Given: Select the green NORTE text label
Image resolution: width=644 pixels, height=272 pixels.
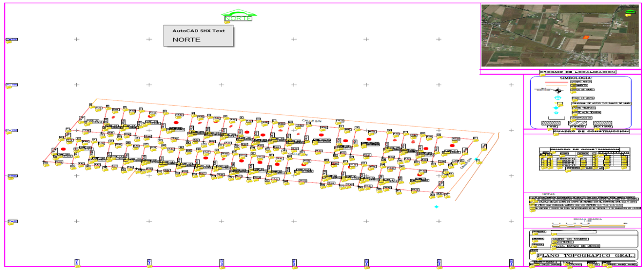Looking at the screenshot, I should [239, 18].
